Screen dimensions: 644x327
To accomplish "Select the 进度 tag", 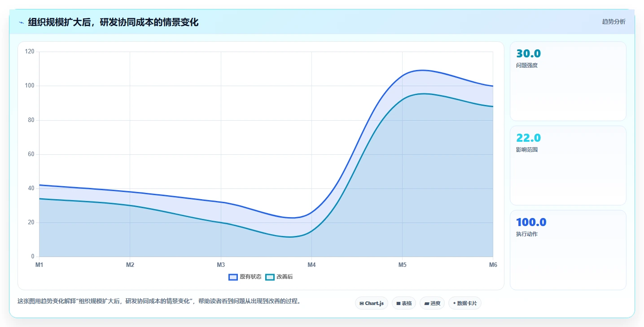I will (432, 303).
